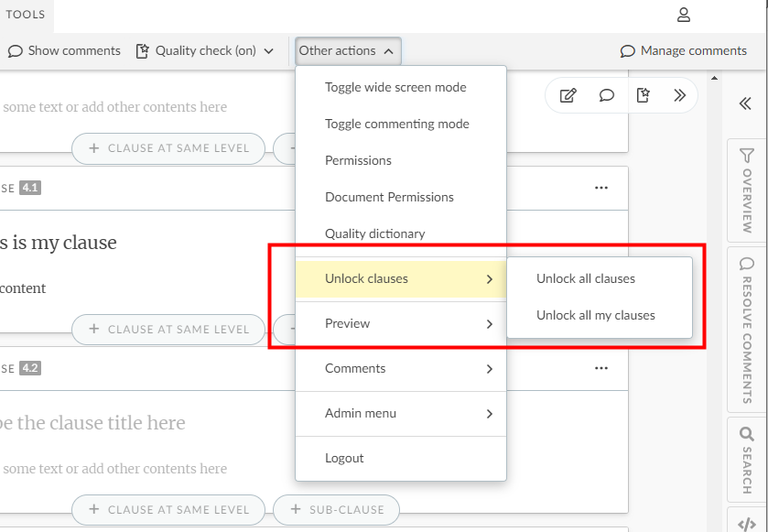This screenshot has width=768, height=532.
Task: Add clause at same level under clause 4.2
Action: (168, 510)
